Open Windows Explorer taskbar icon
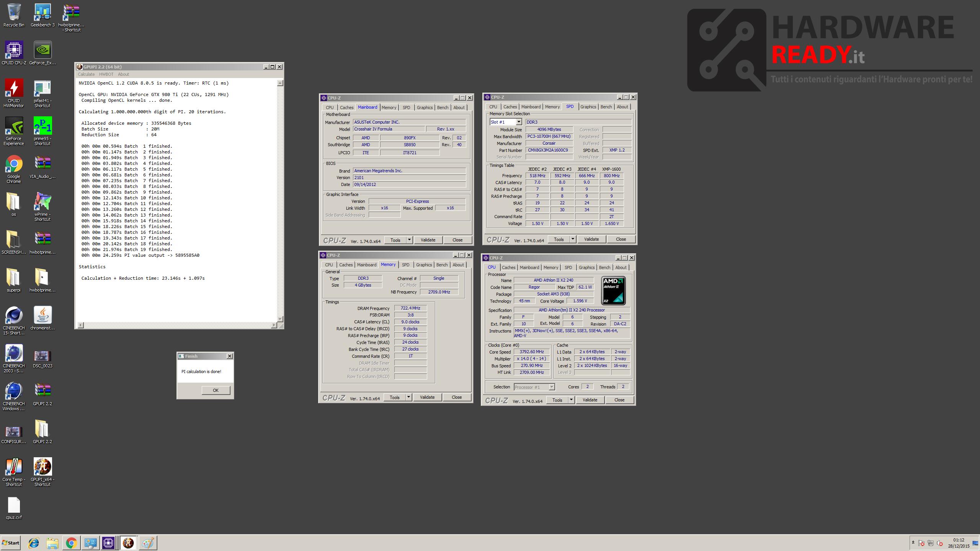Viewport: 980px width, 551px height. point(52,543)
